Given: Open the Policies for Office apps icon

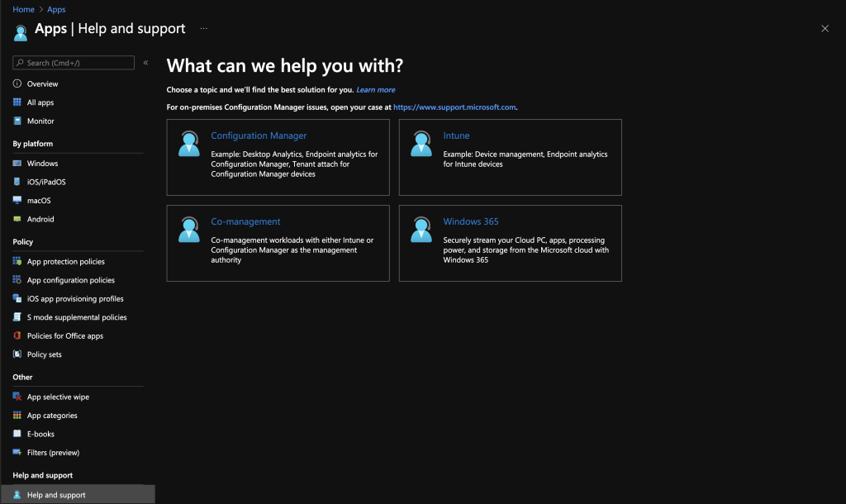Looking at the screenshot, I should pos(17,336).
